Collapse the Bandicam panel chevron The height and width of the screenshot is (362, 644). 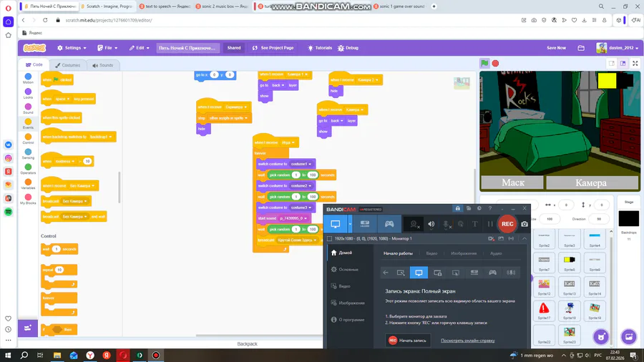tap(525, 238)
